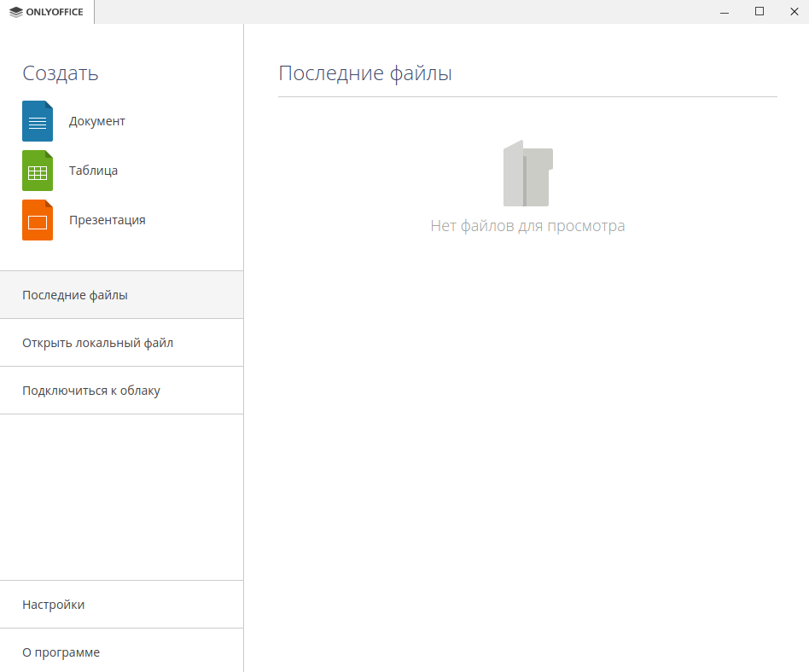
Task: Click the Создать heading
Action: (61, 73)
